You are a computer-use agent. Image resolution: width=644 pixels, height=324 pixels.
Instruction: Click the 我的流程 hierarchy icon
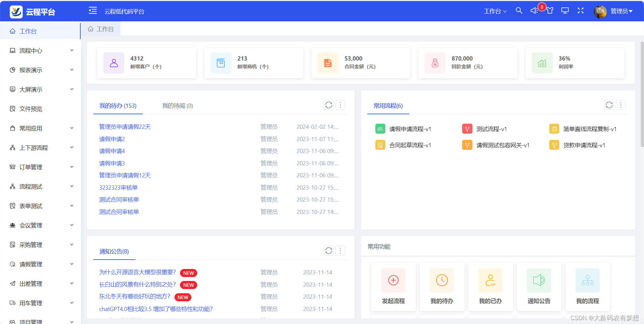click(x=588, y=280)
